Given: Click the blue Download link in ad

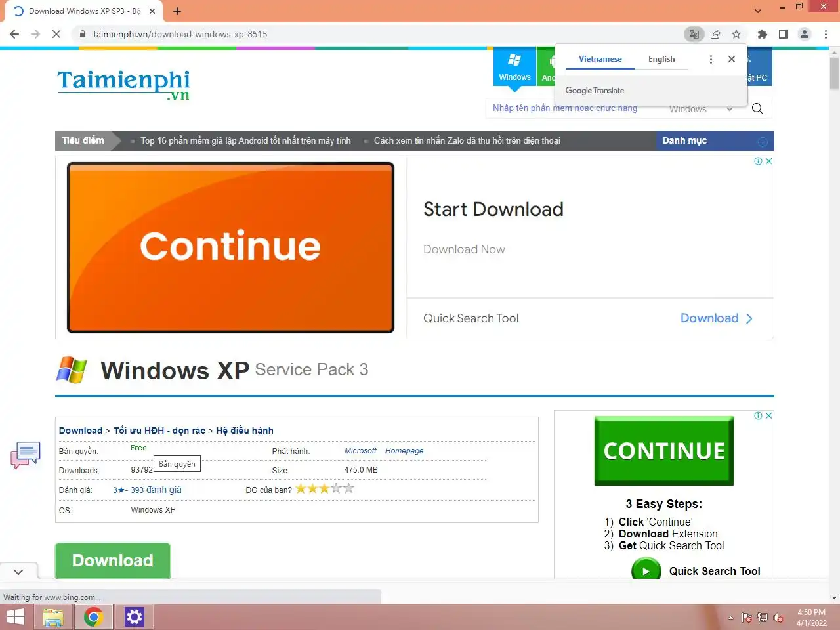Looking at the screenshot, I should pyautogui.click(x=717, y=318).
